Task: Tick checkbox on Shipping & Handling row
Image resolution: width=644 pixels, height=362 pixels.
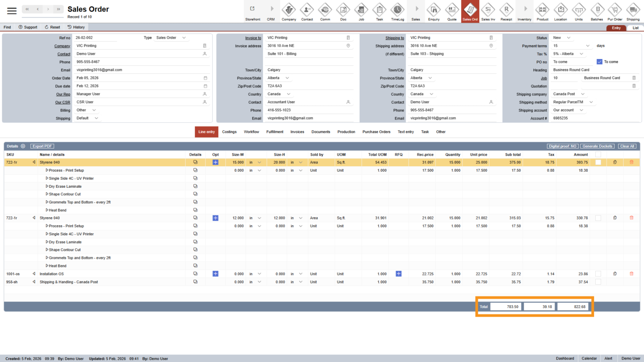Action: [598, 282]
